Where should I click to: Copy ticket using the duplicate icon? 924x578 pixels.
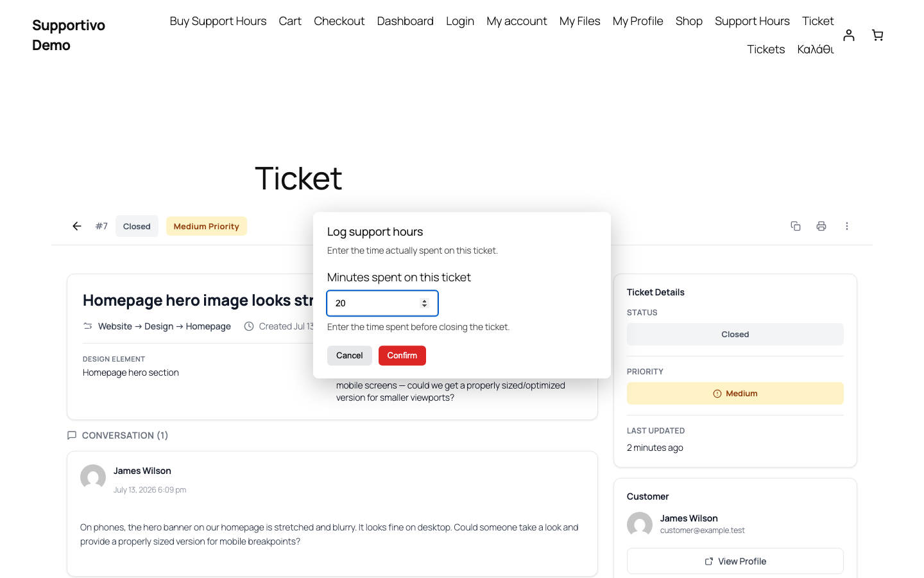[x=796, y=226]
